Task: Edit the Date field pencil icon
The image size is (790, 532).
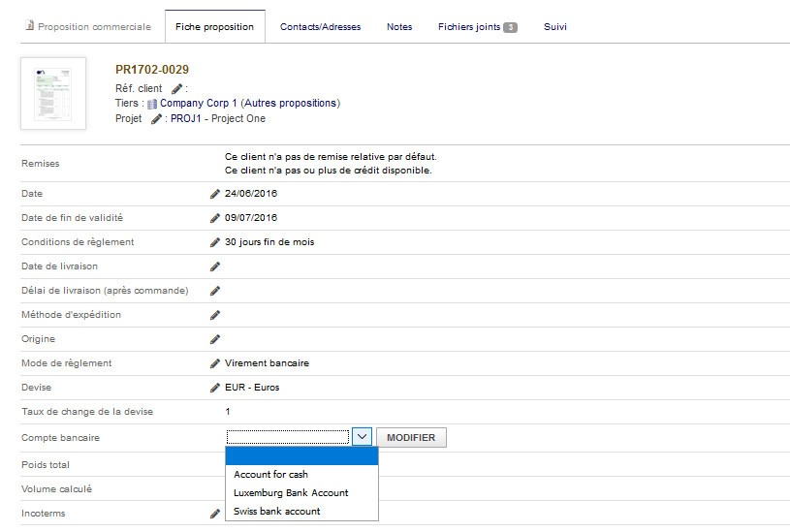Action: 215,194
